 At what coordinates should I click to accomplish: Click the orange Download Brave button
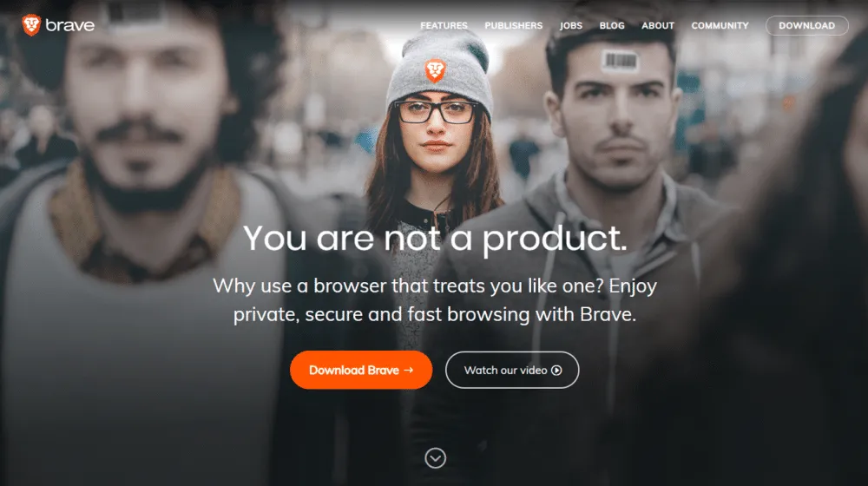[361, 370]
